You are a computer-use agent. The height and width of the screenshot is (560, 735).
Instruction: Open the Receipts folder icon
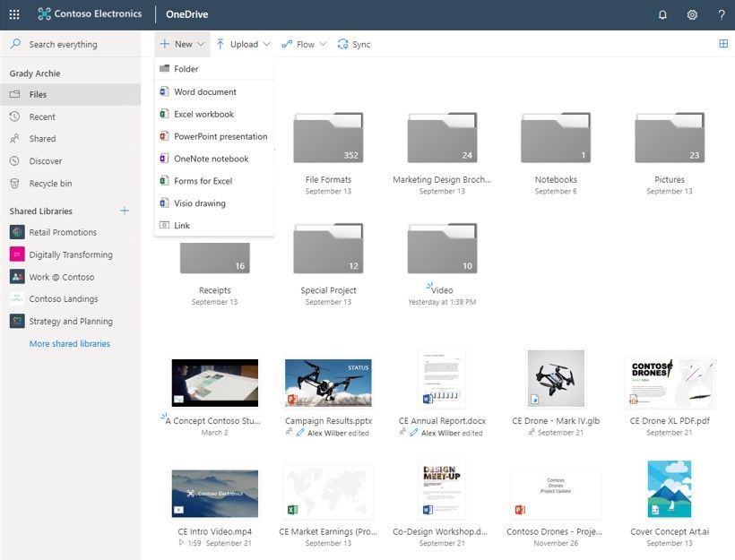click(215, 257)
